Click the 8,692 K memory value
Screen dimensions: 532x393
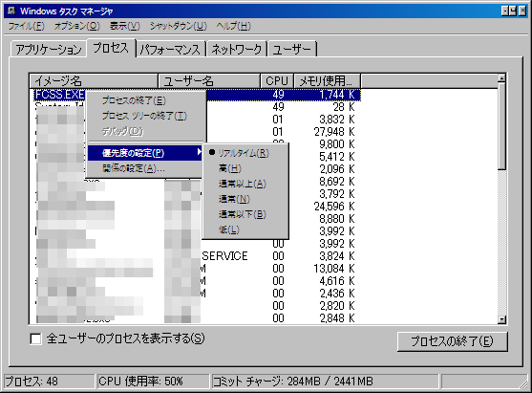point(337,182)
